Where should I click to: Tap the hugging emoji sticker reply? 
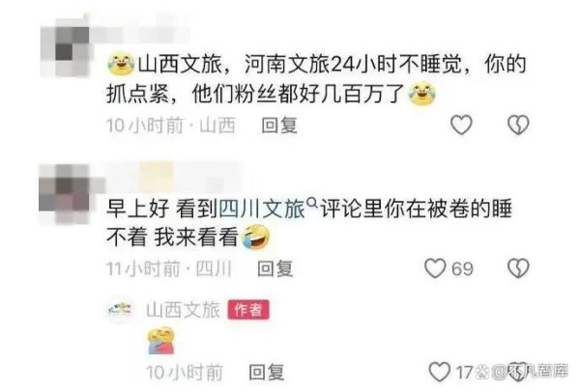(x=161, y=341)
